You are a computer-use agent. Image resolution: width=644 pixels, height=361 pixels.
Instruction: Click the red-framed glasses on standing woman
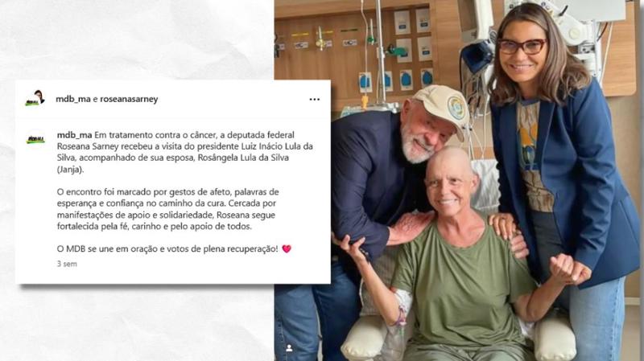tap(522, 46)
